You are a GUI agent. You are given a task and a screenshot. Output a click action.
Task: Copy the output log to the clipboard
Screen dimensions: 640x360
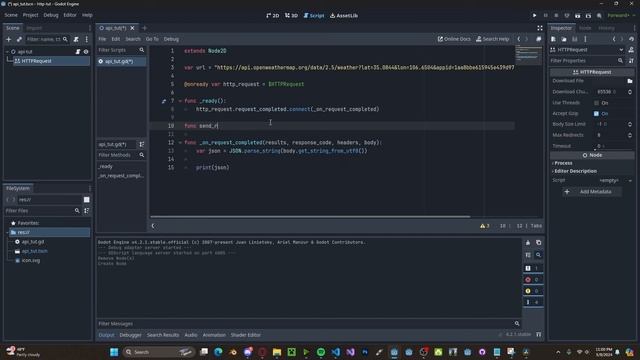click(x=538, y=242)
